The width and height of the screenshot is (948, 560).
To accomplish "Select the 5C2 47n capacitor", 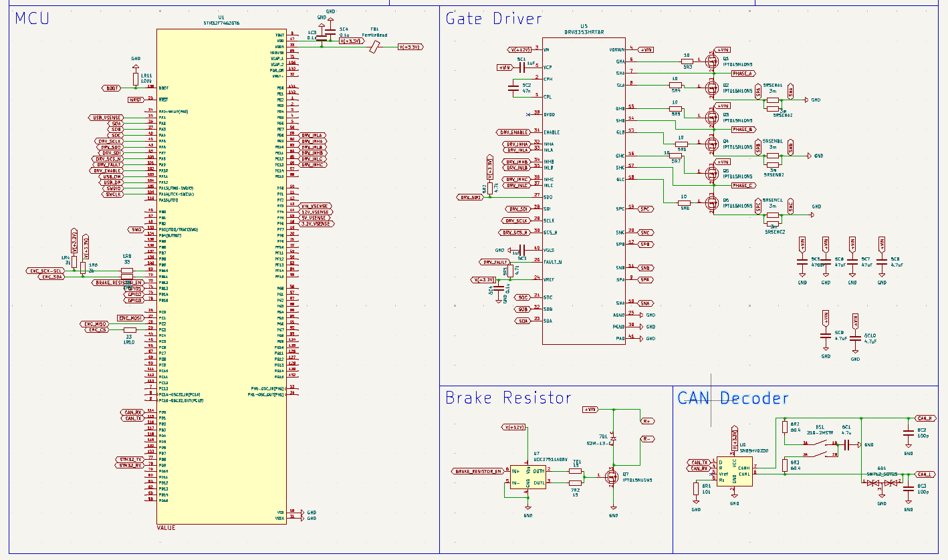I will 514,88.
